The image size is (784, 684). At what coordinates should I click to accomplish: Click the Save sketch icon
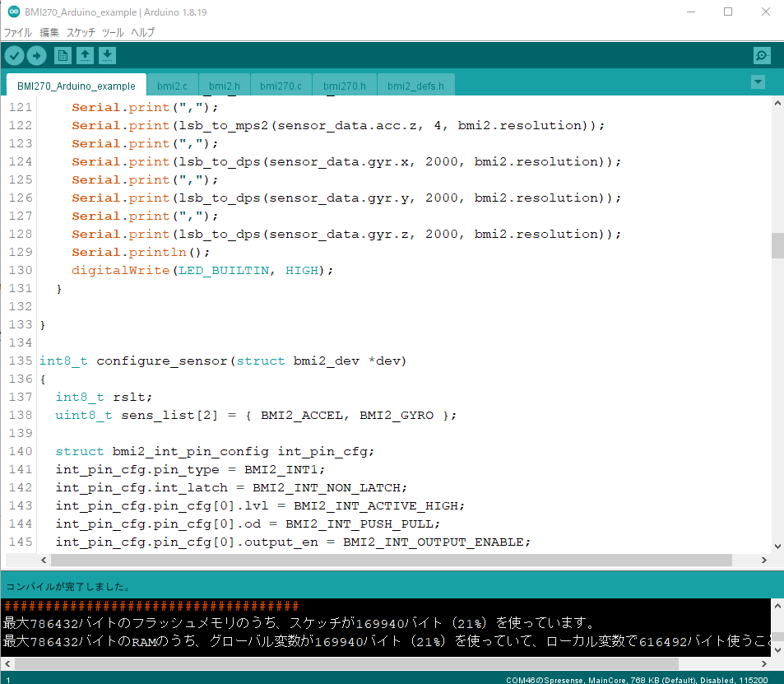(x=108, y=55)
